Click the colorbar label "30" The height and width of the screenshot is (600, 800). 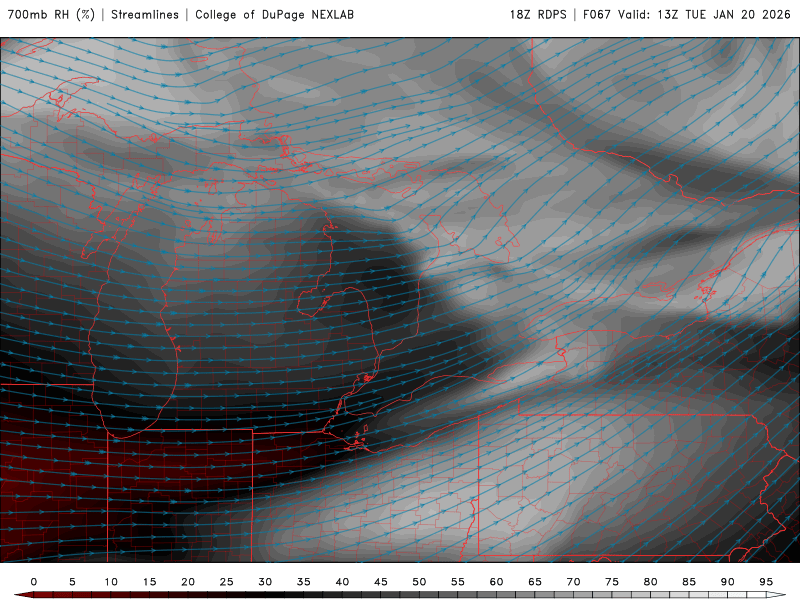coord(265,582)
